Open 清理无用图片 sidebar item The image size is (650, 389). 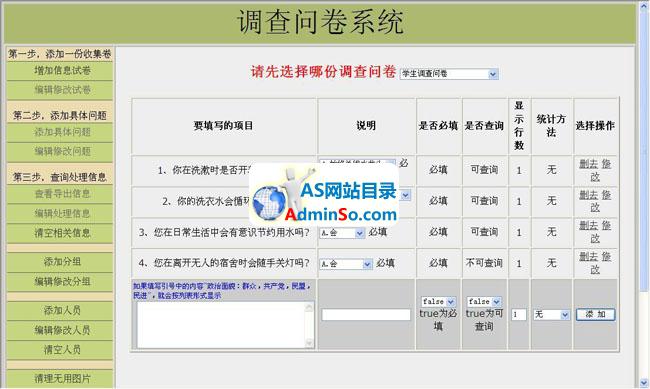pos(62,378)
